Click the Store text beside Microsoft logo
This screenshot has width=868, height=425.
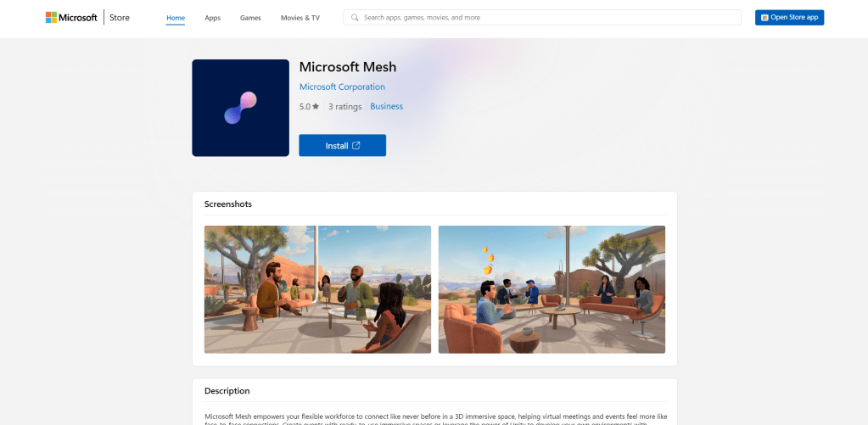click(x=120, y=18)
